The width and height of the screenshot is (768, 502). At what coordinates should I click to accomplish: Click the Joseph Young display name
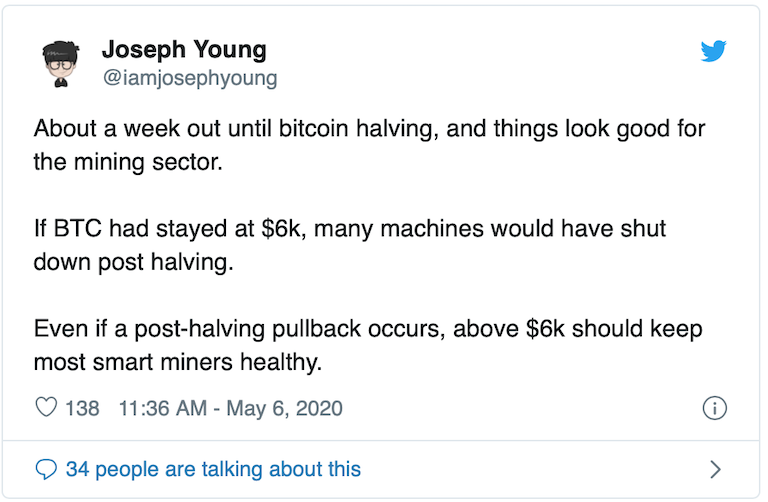pos(182,50)
